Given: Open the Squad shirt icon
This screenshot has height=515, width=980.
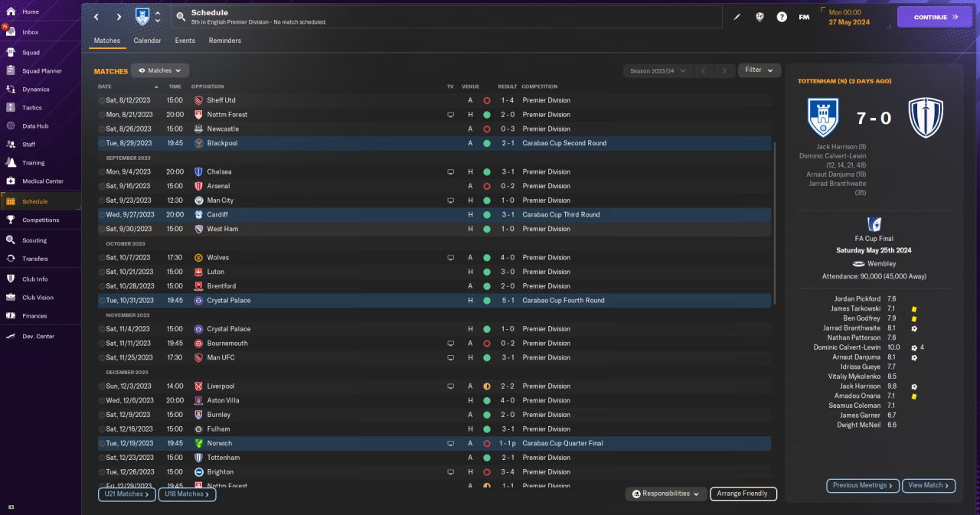Looking at the screenshot, I should pos(11,53).
